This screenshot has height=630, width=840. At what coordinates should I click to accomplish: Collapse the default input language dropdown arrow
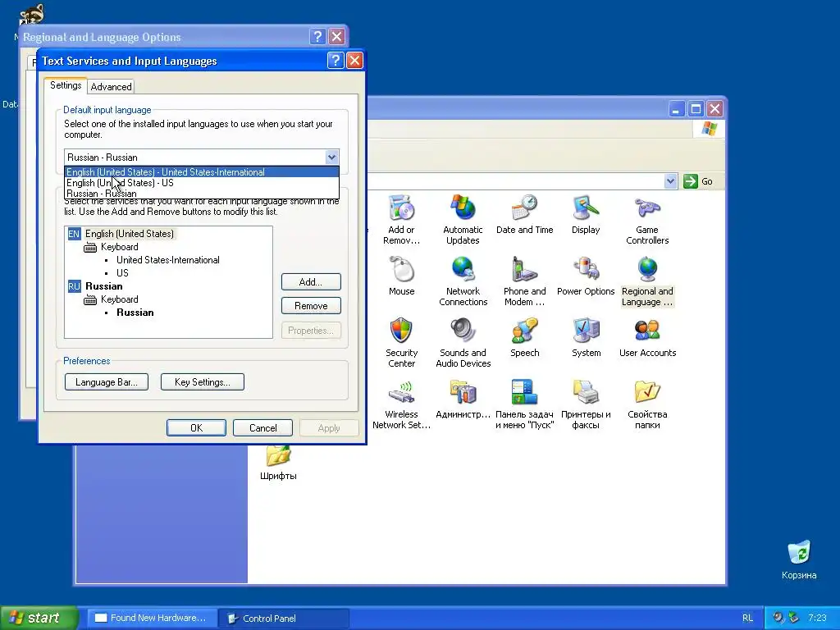point(331,157)
